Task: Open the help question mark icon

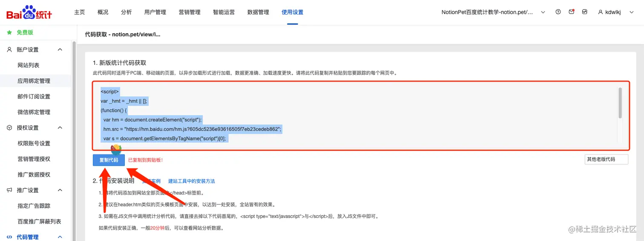Action: point(558,12)
